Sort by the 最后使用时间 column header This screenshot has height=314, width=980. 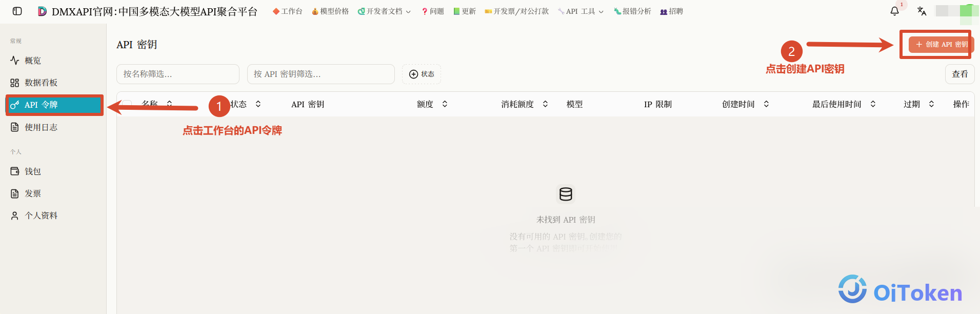(844, 104)
